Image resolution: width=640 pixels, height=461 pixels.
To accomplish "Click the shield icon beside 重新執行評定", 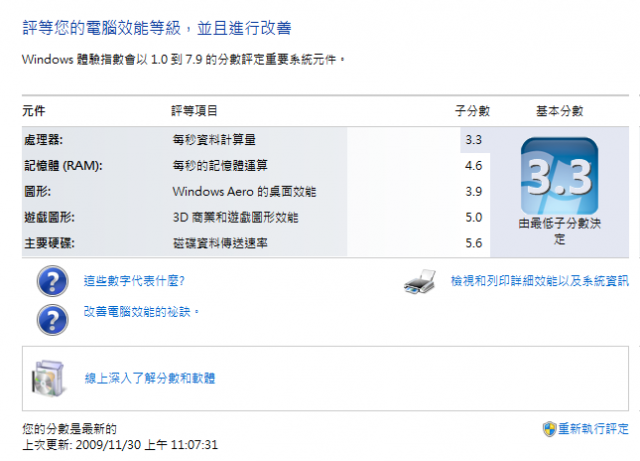I will pos(549,429).
